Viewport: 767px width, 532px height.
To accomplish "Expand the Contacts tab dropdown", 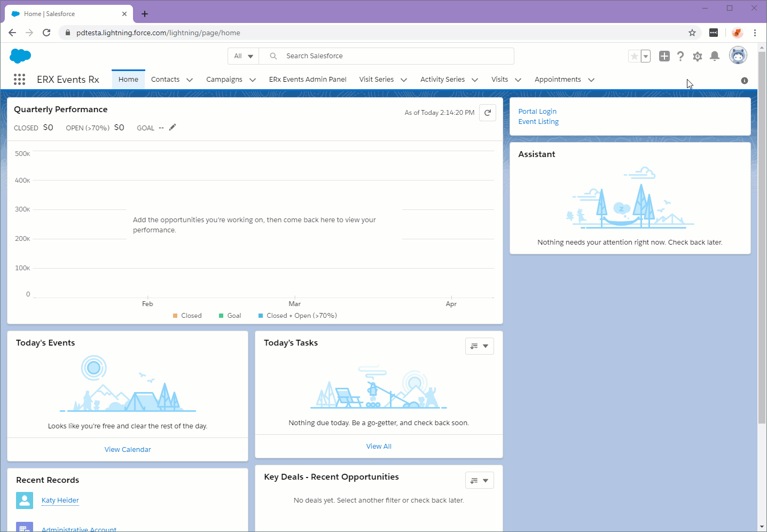I will [190, 80].
